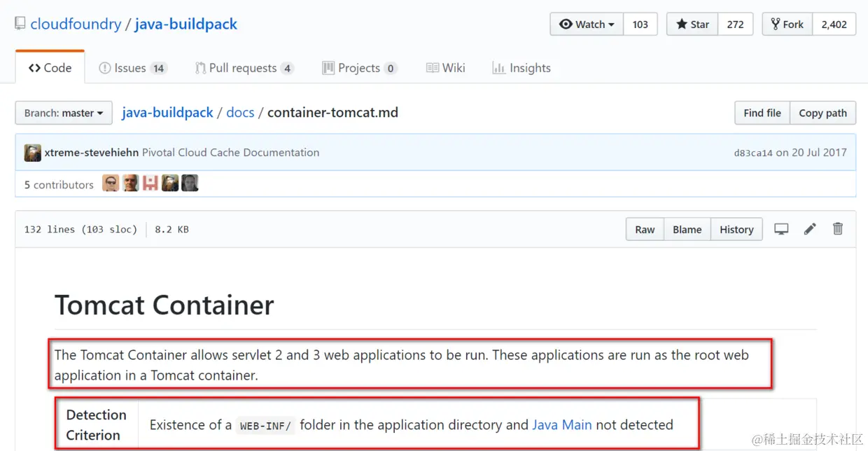Click the 4 pull requests counter badge
This screenshot has height=451, width=868.
click(x=287, y=69)
